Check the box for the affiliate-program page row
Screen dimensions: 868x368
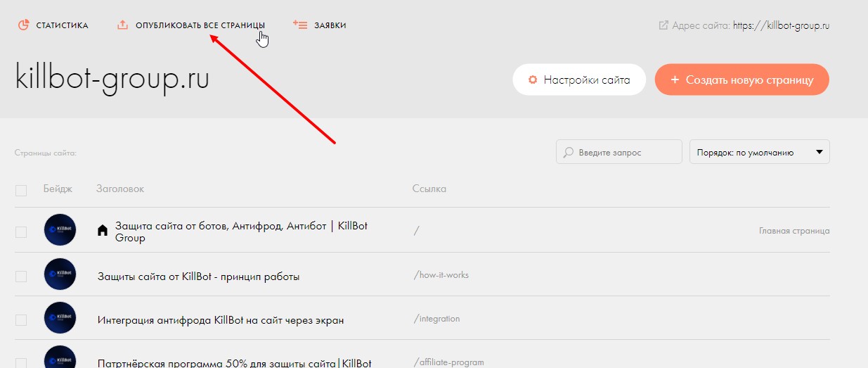(21, 363)
